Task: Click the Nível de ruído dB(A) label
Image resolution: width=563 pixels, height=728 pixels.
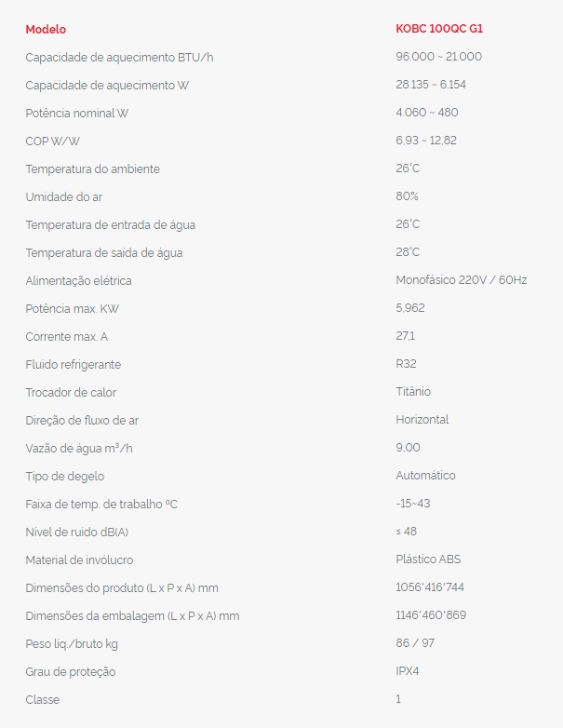Action: (76, 532)
